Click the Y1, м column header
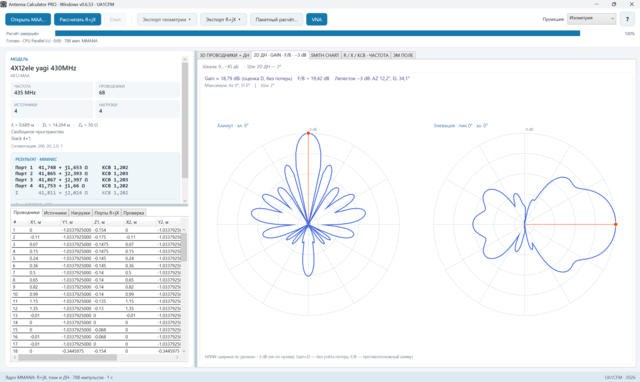The image size is (640, 382). 76,222
